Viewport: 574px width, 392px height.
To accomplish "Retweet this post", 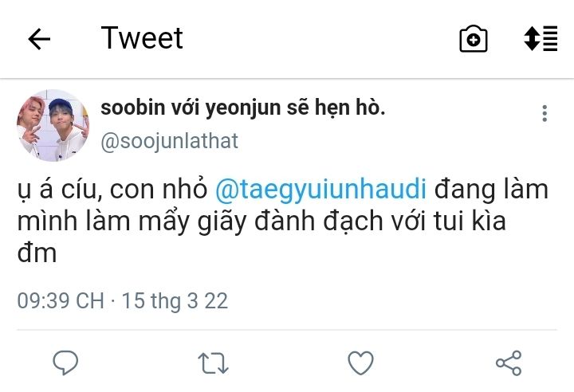I will (213, 363).
